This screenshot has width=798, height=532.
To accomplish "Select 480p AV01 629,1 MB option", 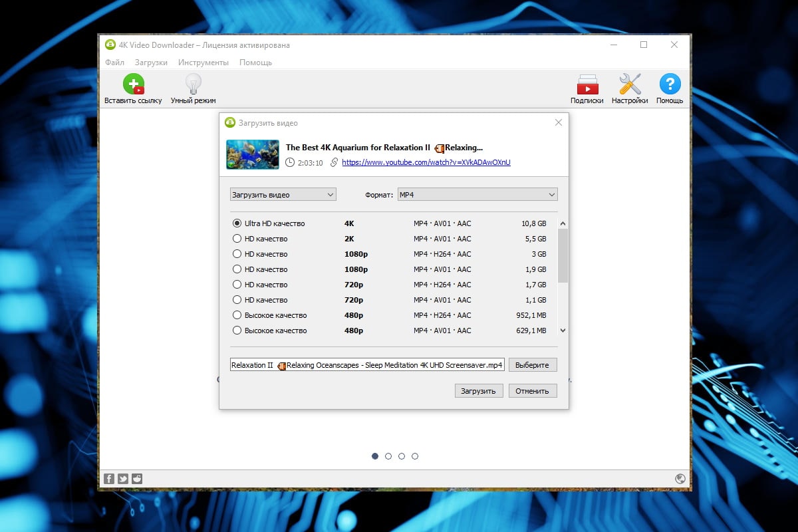I will click(237, 331).
